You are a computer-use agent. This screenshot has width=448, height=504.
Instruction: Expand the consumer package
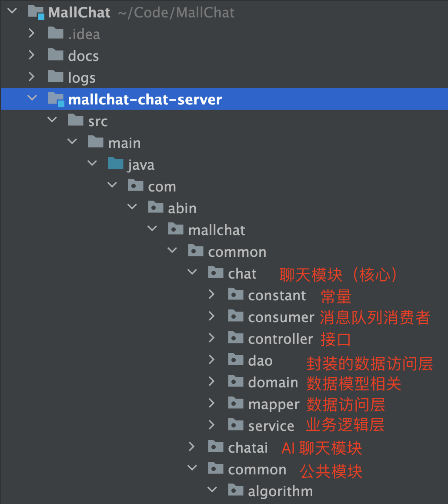click(211, 316)
